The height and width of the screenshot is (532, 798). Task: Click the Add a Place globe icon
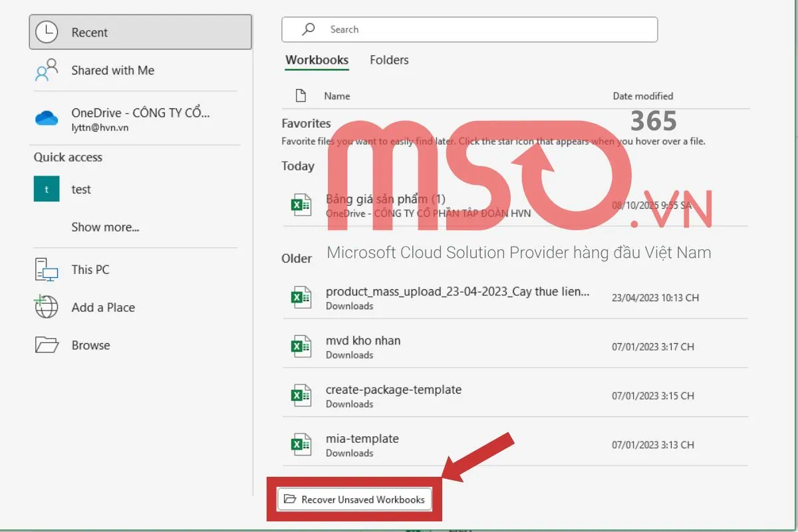tap(47, 307)
